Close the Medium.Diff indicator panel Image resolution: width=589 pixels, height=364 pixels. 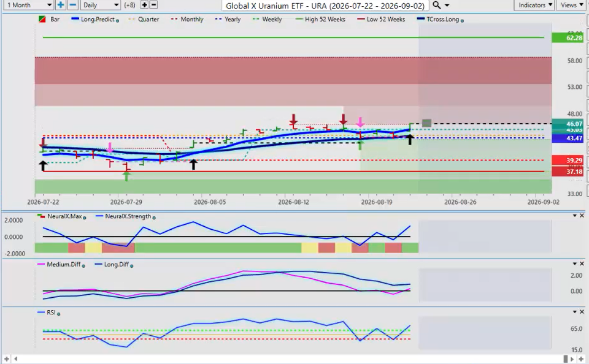pos(582,264)
